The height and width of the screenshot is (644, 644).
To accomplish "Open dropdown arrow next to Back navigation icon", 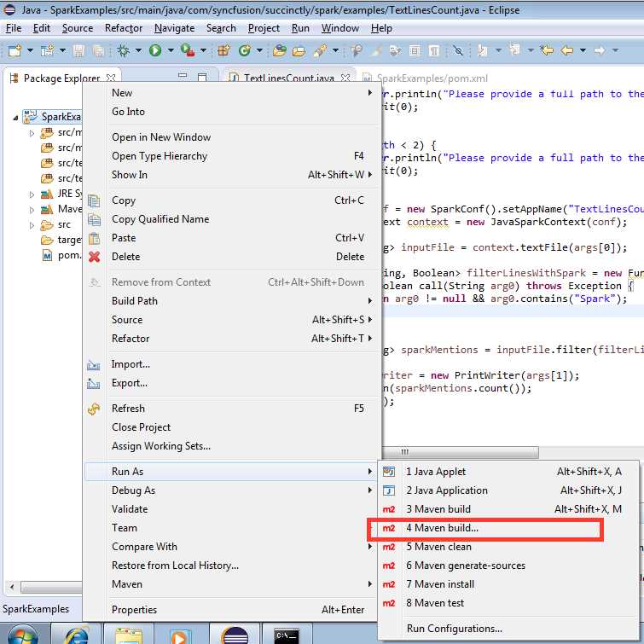I will (x=583, y=50).
